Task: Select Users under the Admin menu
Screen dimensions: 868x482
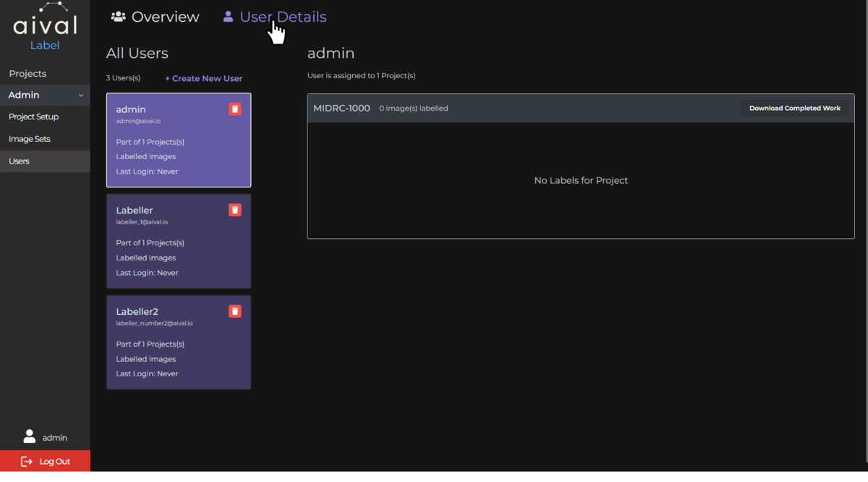Action: 19,161
